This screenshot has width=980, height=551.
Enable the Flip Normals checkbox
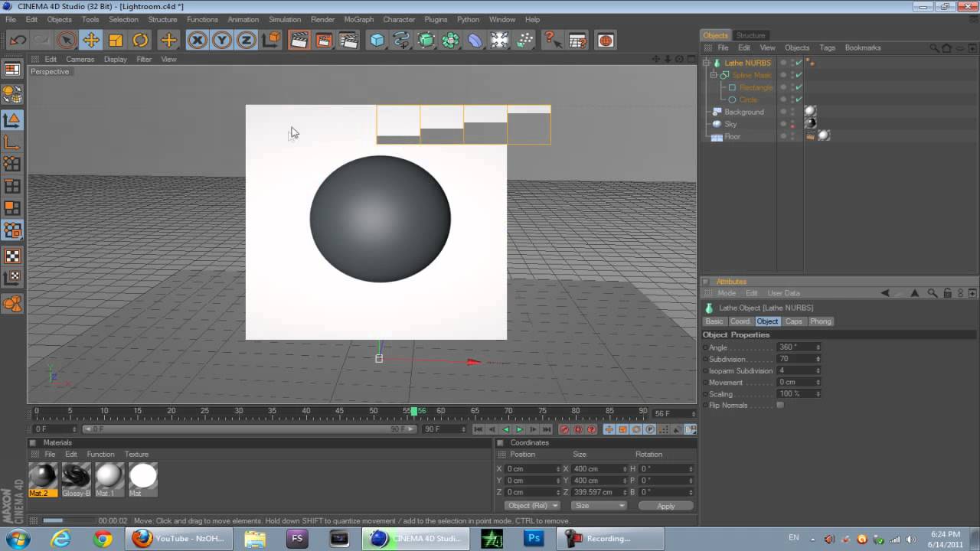click(780, 405)
